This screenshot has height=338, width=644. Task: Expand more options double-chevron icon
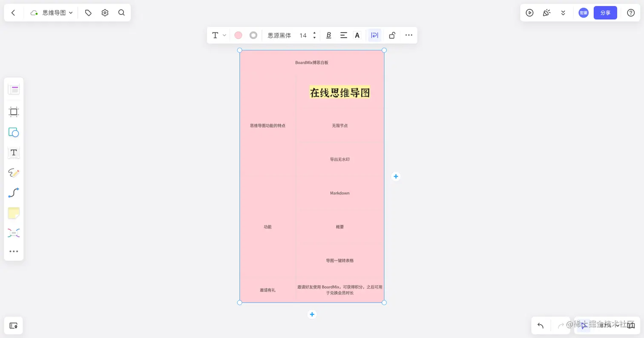[x=563, y=13]
